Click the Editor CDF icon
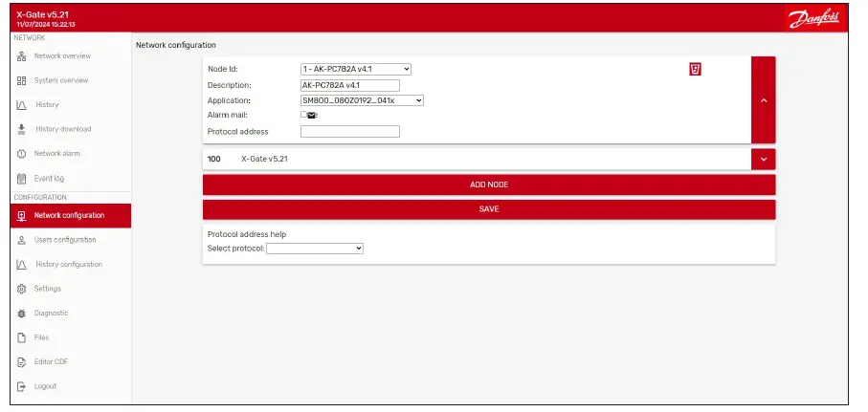868x412 pixels. pos(22,361)
